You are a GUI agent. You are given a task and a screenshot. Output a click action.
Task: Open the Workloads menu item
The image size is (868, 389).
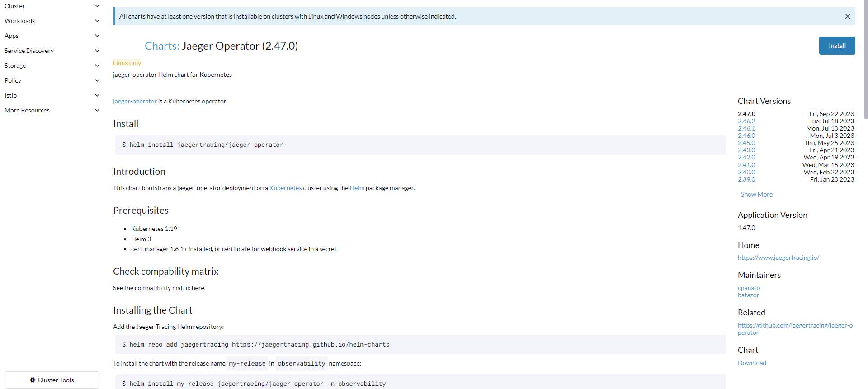tap(19, 21)
